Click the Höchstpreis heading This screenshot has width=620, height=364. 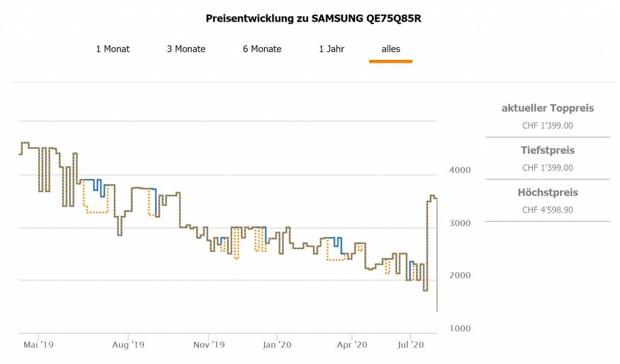point(547,192)
